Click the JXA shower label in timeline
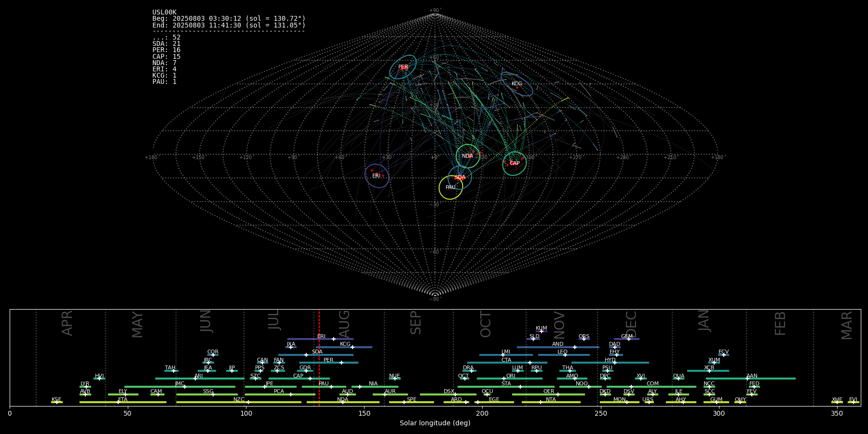 (x=291, y=344)
